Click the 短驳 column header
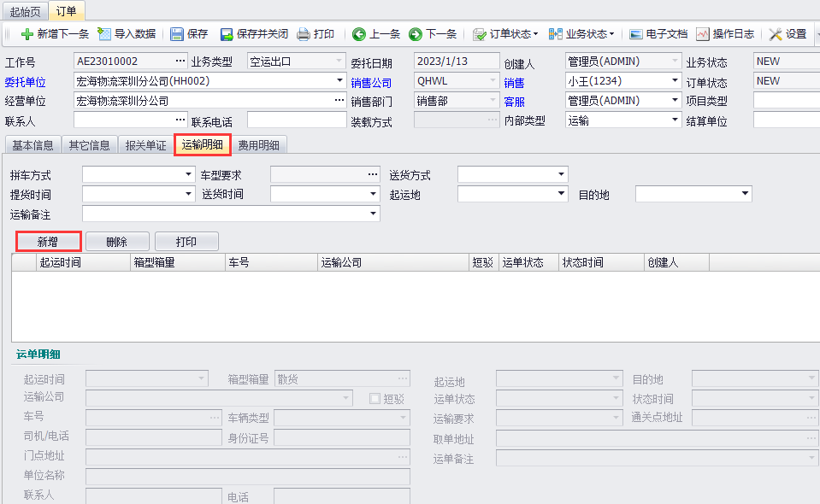820x504 pixels. pyautogui.click(x=484, y=263)
